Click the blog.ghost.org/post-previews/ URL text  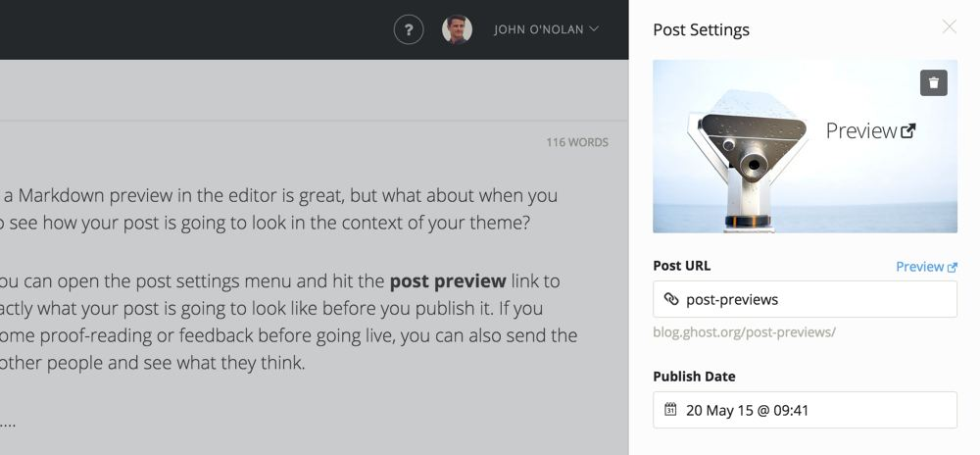coord(745,331)
